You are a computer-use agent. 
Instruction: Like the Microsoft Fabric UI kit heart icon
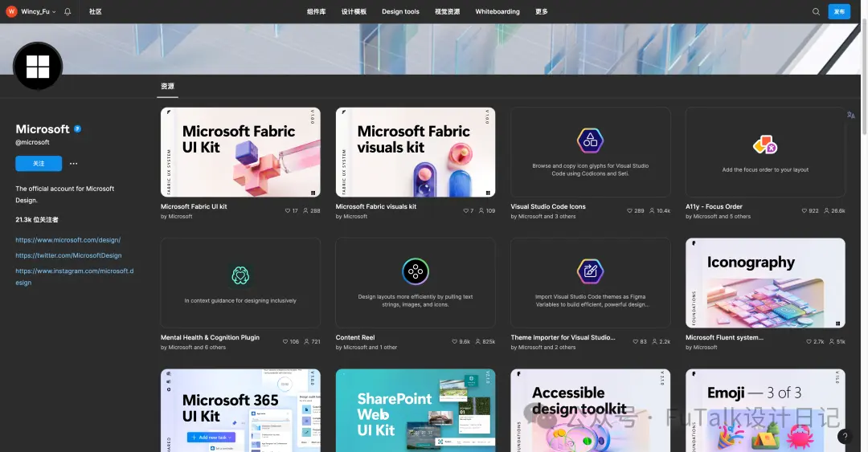[287, 211]
